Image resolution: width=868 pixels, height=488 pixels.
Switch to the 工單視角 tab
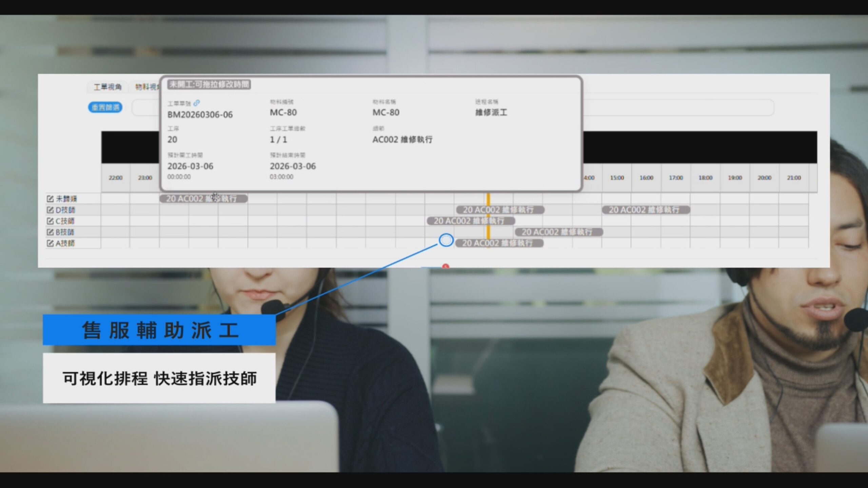[x=107, y=87]
